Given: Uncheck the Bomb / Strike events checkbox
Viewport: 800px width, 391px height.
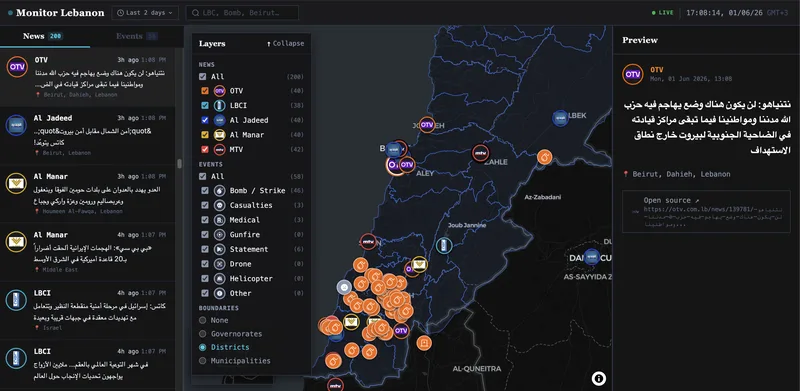Looking at the screenshot, I should tap(205, 190).
